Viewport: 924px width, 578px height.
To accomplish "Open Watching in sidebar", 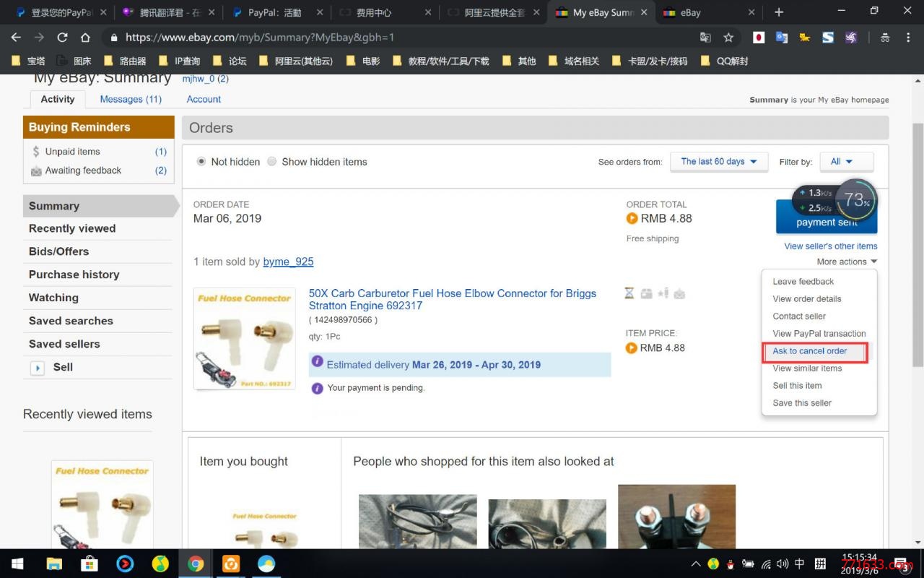I will (53, 298).
